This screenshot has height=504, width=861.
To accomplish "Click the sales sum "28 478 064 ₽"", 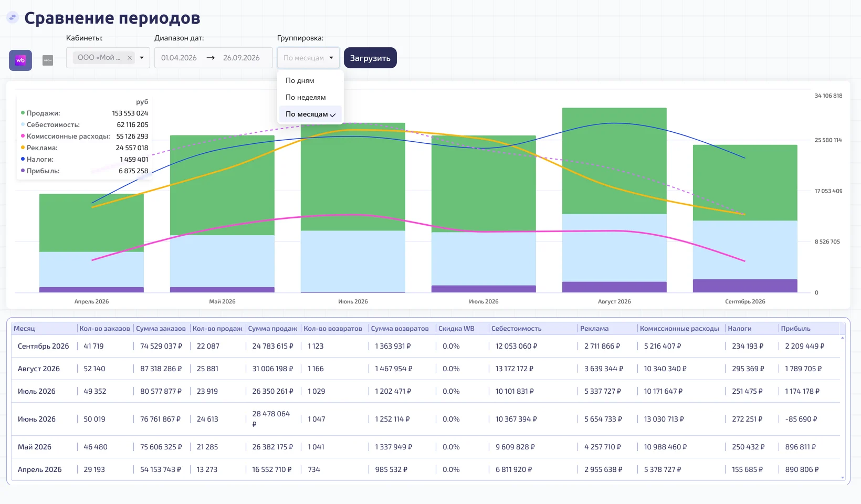I will [271, 419].
